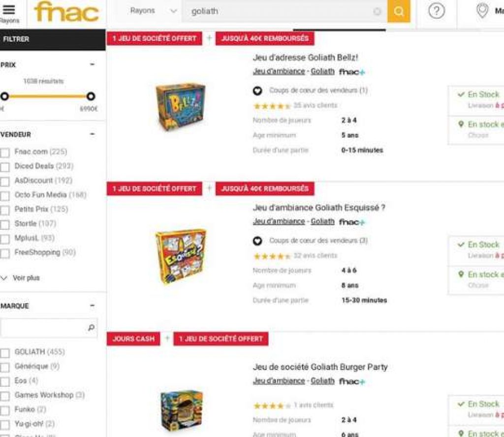Screen dimensions: 504x437
Task: Click heart icon on Goliath Bellz listing
Action: [x=257, y=91]
